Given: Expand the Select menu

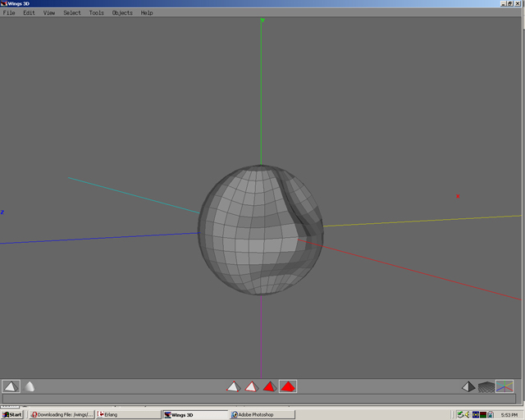Looking at the screenshot, I should coord(72,13).
